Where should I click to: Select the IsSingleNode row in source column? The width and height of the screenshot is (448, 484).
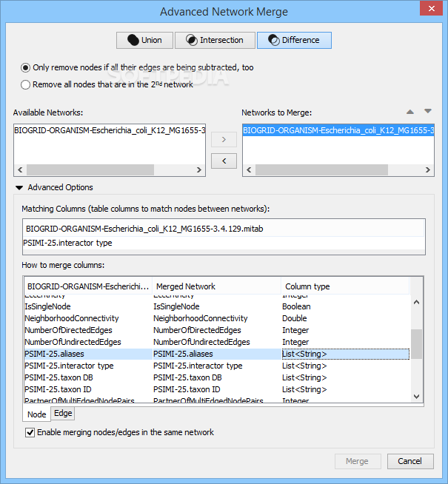point(88,306)
